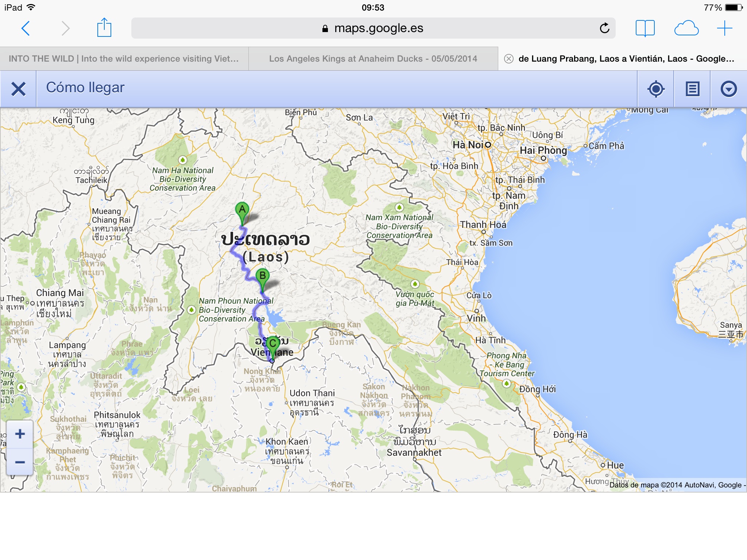Show the directions list view

tap(692, 89)
